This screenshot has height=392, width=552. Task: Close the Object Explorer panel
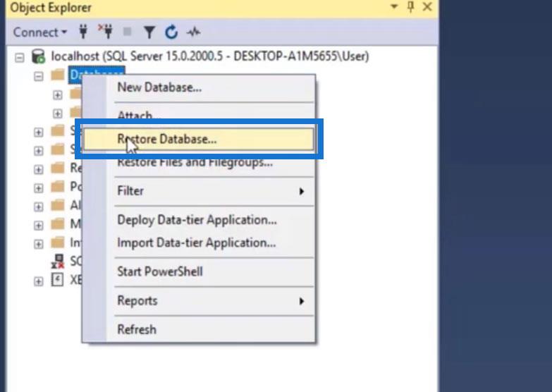427,6
